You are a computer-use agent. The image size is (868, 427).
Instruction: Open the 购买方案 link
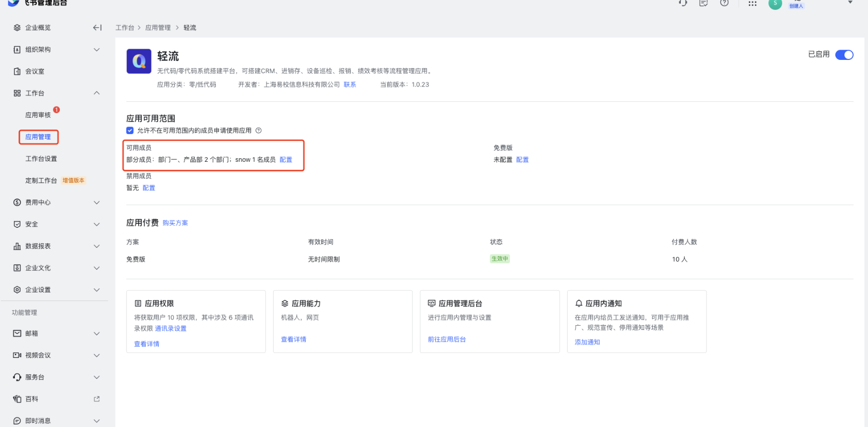(x=175, y=223)
